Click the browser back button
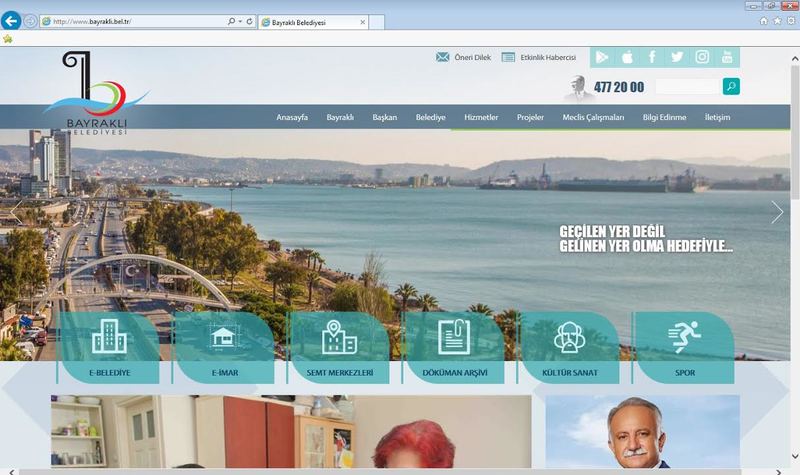 tap(12, 21)
